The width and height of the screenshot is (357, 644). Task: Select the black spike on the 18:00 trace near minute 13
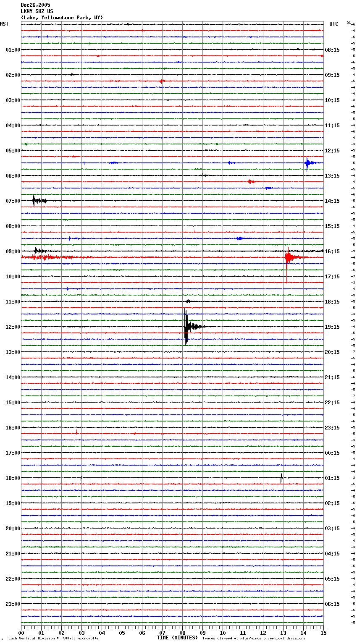(x=281, y=478)
